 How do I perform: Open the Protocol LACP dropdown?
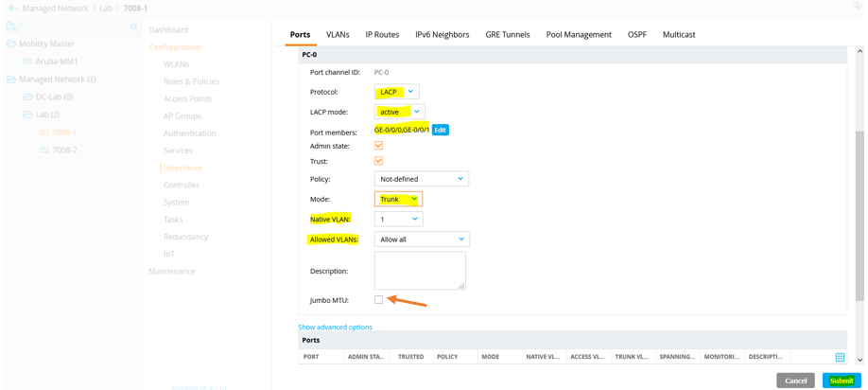[397, 92]
